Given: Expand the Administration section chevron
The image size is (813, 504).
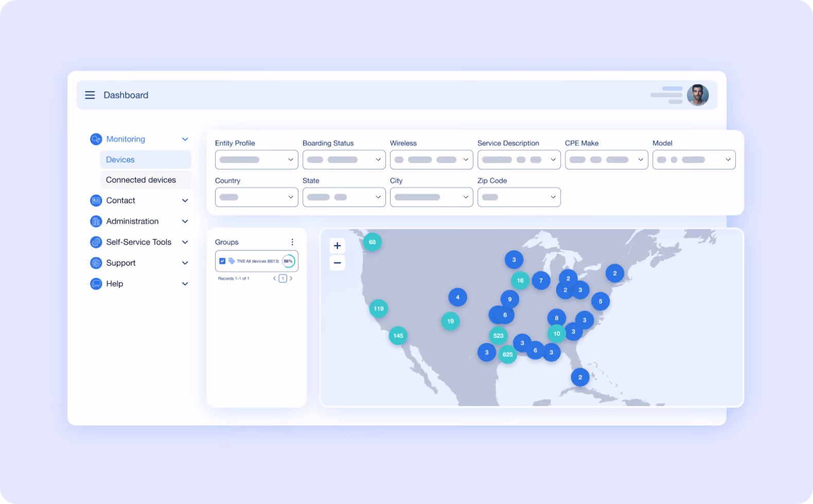Looking at the screenshot, I should point(185,222).
